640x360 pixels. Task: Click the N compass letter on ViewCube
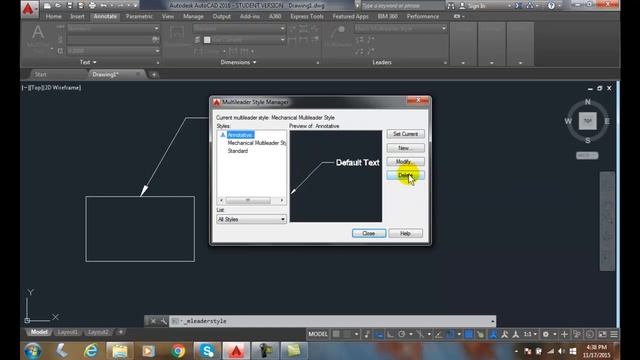click(588, 102)
